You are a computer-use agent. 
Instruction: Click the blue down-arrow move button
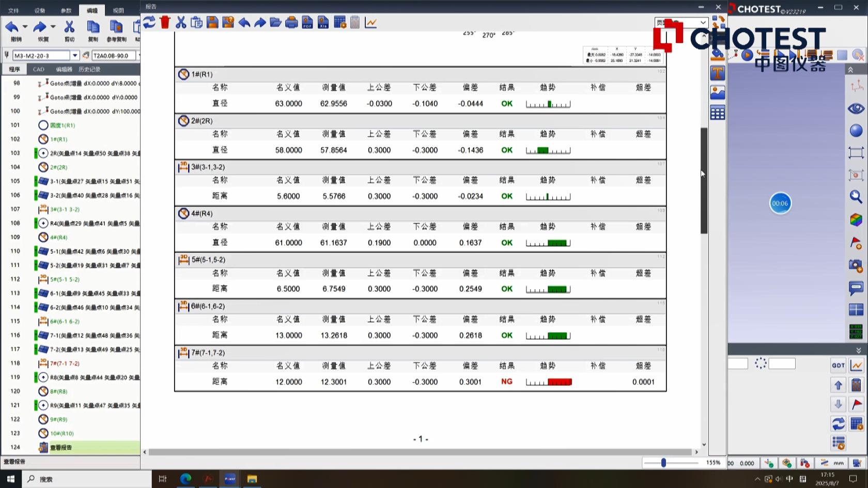tap(838, 404)
